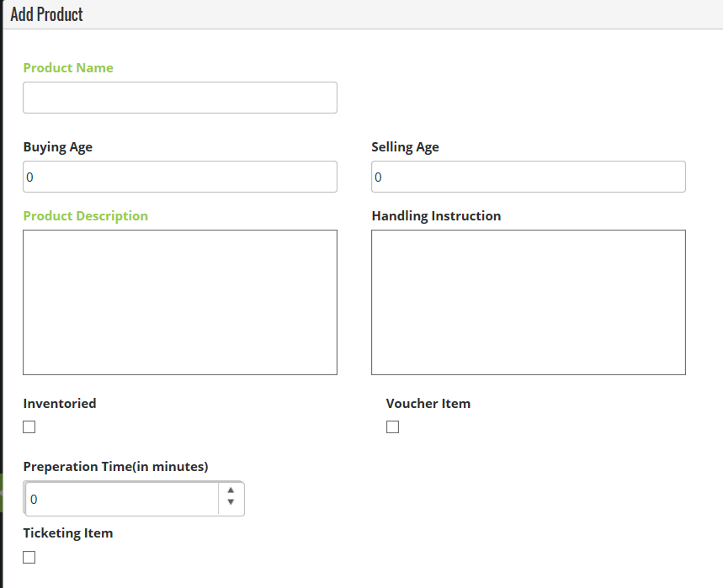
Task: Check the Ticketing Item checkbox
Action: [29, 557]
